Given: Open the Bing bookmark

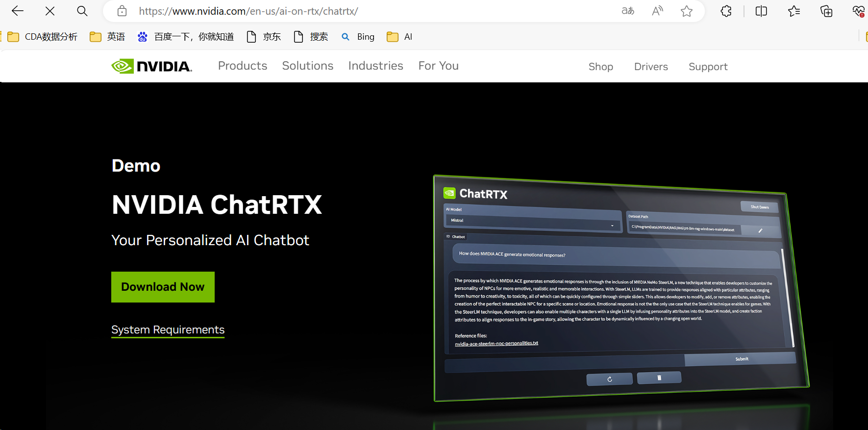Looking at the screenshot, I should coord(358,37).
